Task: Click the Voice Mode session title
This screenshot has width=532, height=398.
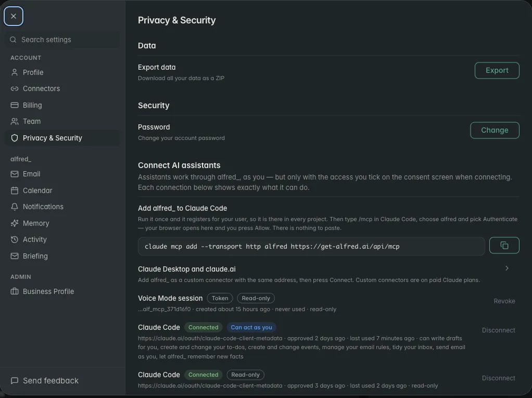Action: 170,298
